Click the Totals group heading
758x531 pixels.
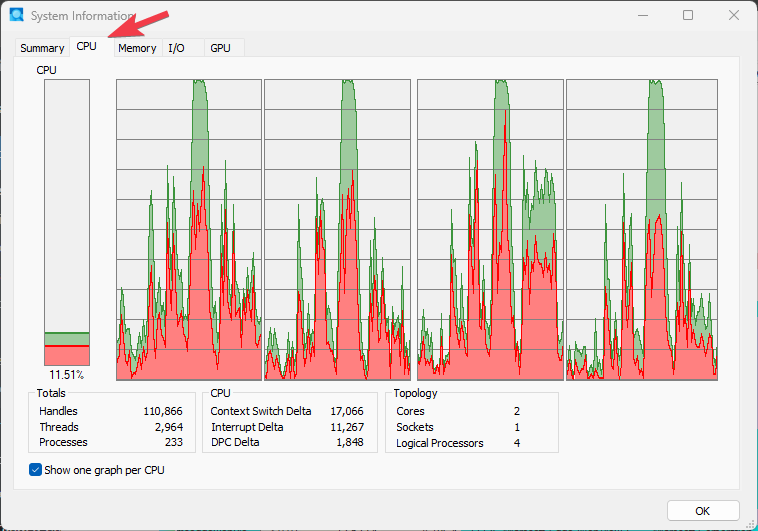pos(51,393)
